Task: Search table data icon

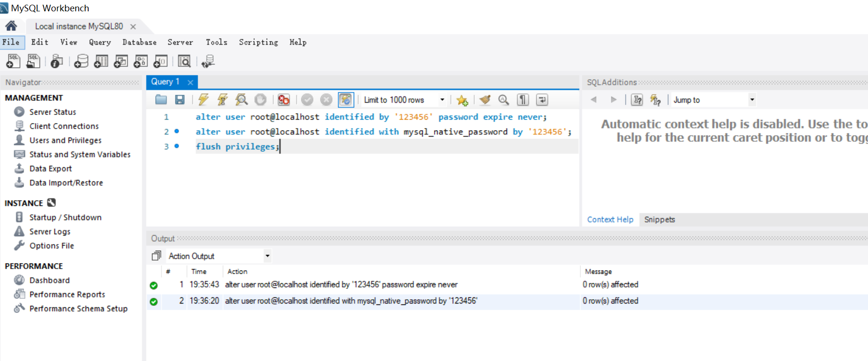Action: (184, 61)
